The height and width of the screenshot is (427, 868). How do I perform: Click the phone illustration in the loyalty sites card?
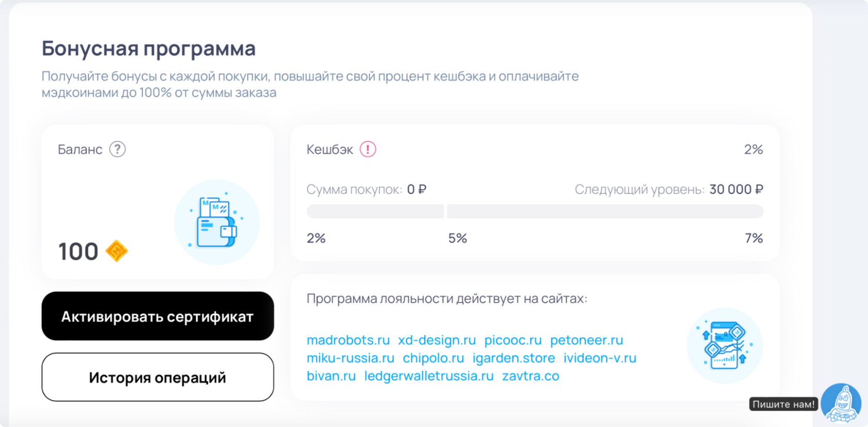coord(724,345)
